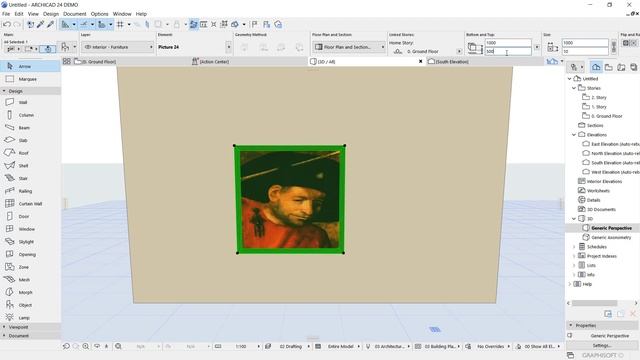Select the Stair tool

point(30,178)
